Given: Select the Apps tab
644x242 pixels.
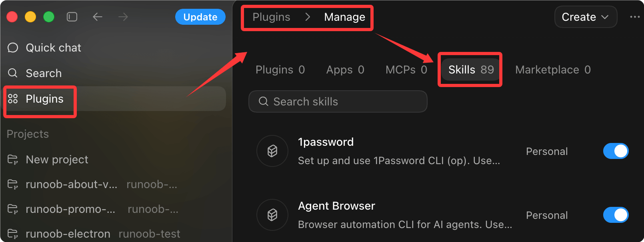Looking at the screenshot, I should [345, 70].
